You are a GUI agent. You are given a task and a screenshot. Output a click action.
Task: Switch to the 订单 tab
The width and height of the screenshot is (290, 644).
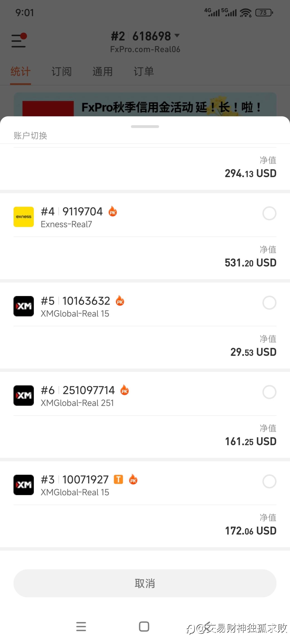click(x=144, y=72)
